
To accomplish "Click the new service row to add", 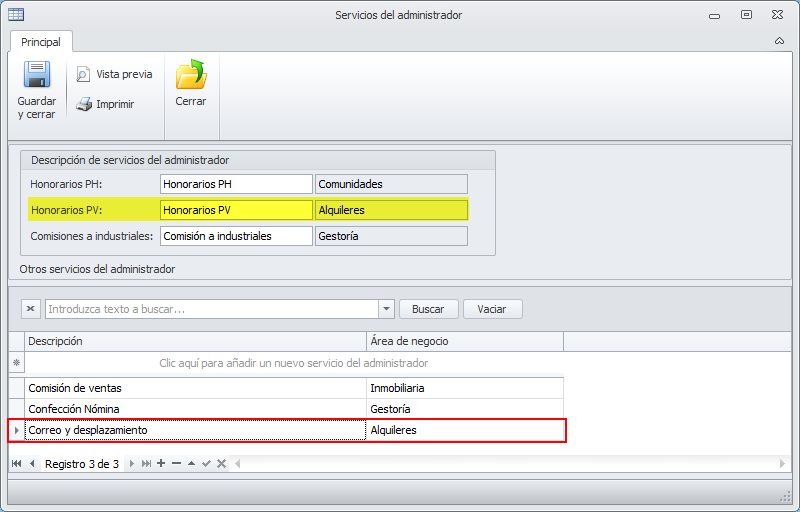I will pyautogui.click(x=294, y=363).
